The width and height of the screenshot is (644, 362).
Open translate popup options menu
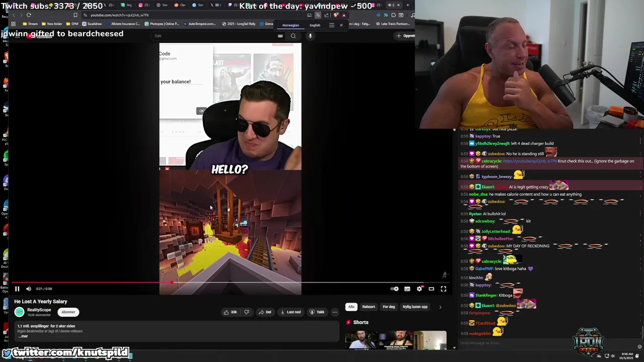332,25
